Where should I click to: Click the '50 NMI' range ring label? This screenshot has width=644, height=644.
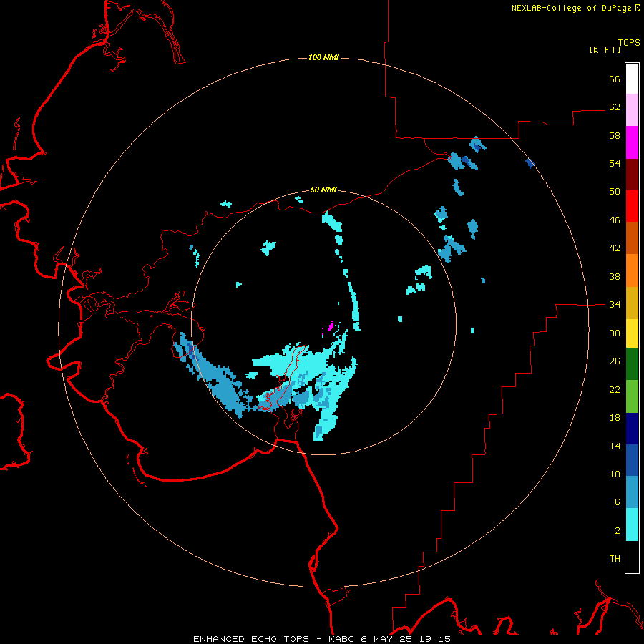pyautogui.click(x=323, y=190)
